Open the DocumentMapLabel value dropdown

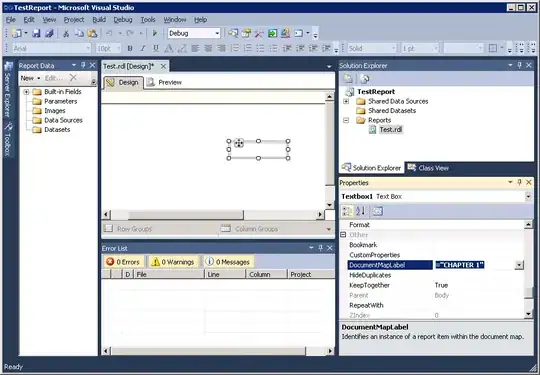pos(519,265)
